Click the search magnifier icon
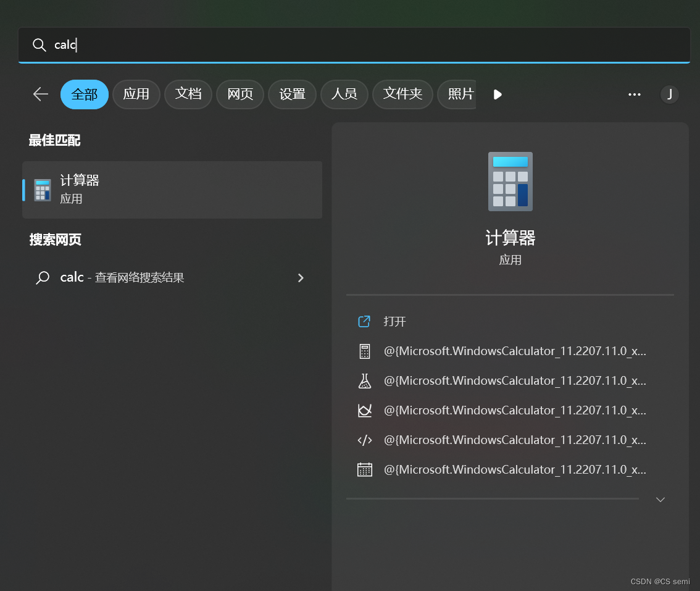Viewport: 700px width, 591px height. pyautogui.click(x=39, y=44)
